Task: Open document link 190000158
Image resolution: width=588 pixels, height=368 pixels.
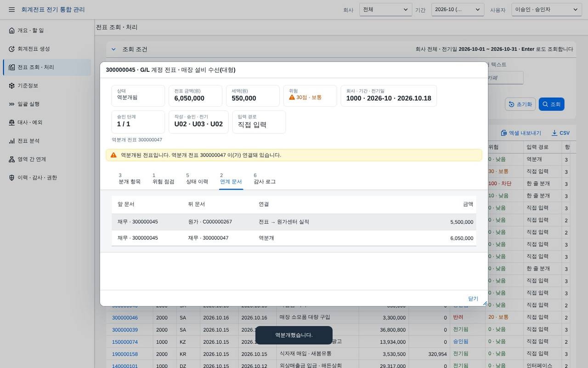Action: coord(125,354)
